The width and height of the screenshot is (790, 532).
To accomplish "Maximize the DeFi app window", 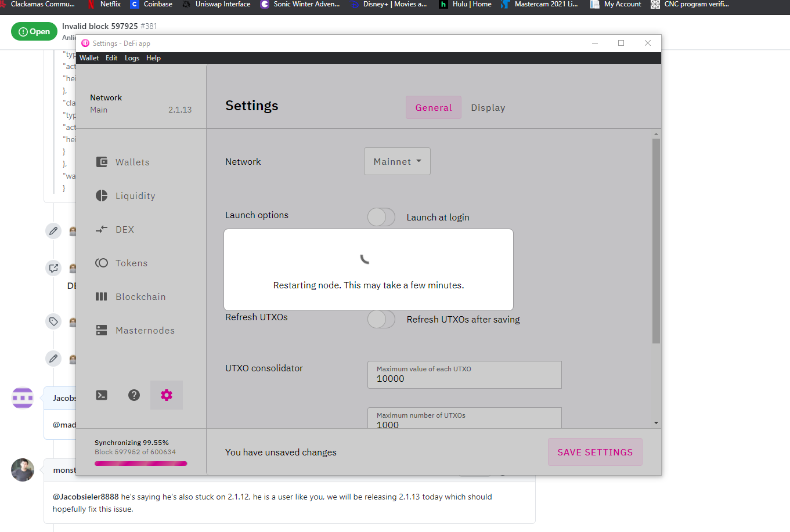I will pyautogui.click(x=621, y=43).
